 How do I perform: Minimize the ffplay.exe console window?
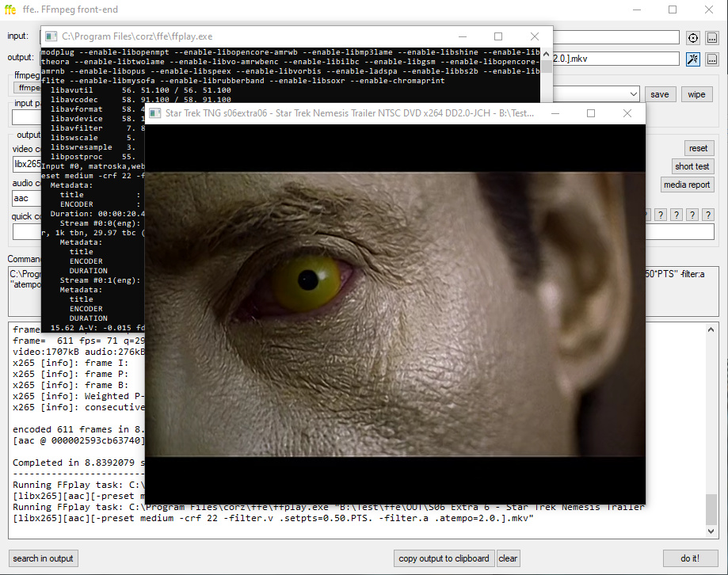[x=463, y=36]
